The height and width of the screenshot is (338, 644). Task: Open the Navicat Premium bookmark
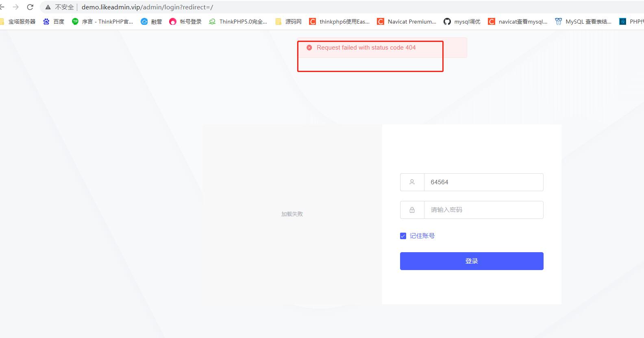(407, 22)
